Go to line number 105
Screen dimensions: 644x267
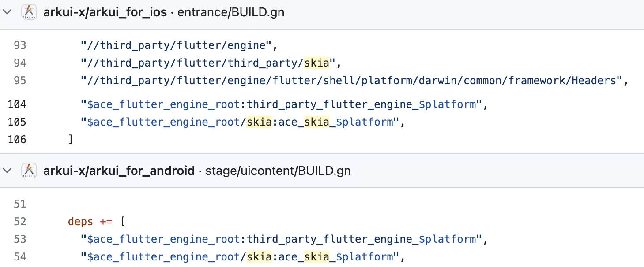pos(17,122)
